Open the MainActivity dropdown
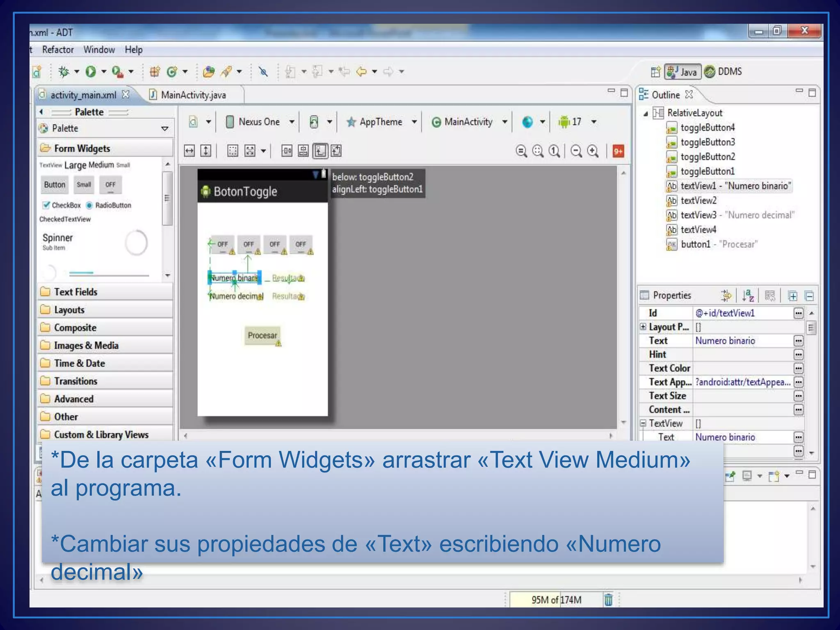840x630 pixels. click(470, 122)
